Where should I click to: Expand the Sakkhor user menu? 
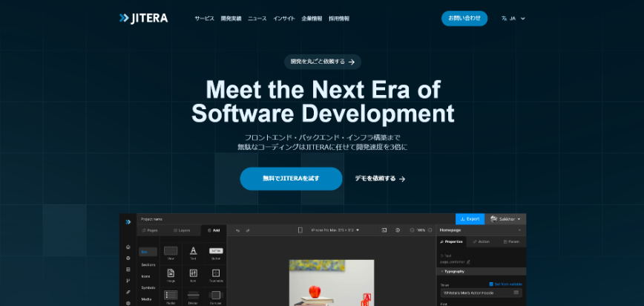(506, 219)
